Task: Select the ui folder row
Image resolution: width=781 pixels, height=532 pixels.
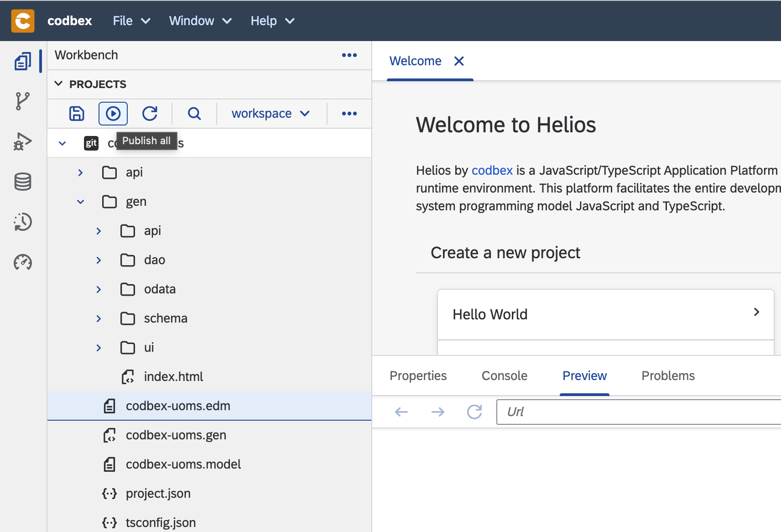Action: click(x=209, y=348)
